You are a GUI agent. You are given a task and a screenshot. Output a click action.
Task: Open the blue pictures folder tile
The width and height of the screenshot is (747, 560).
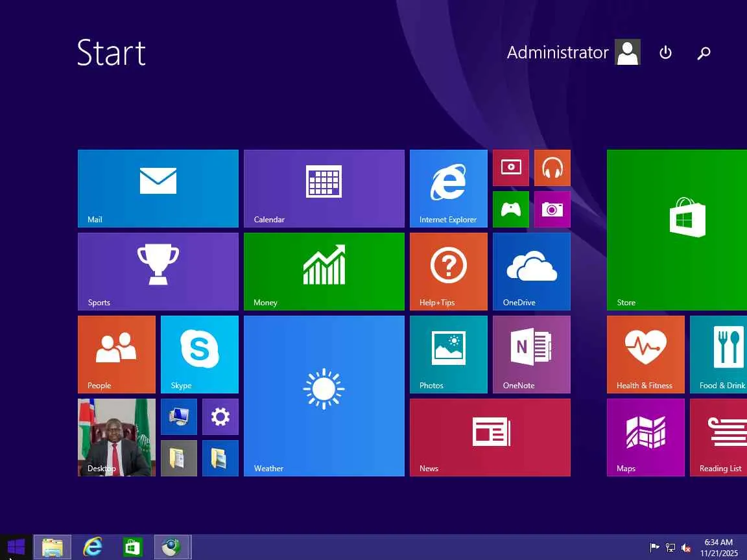[220, 458]
